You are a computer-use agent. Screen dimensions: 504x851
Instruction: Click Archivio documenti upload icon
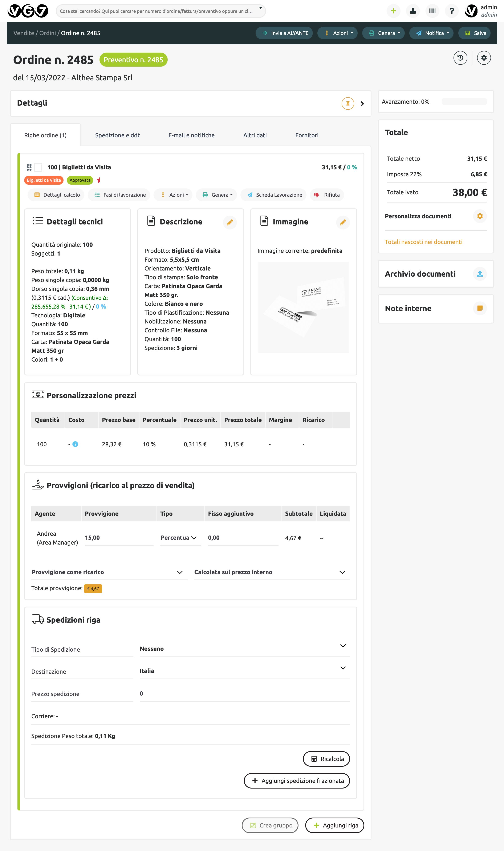click(480, 274)
